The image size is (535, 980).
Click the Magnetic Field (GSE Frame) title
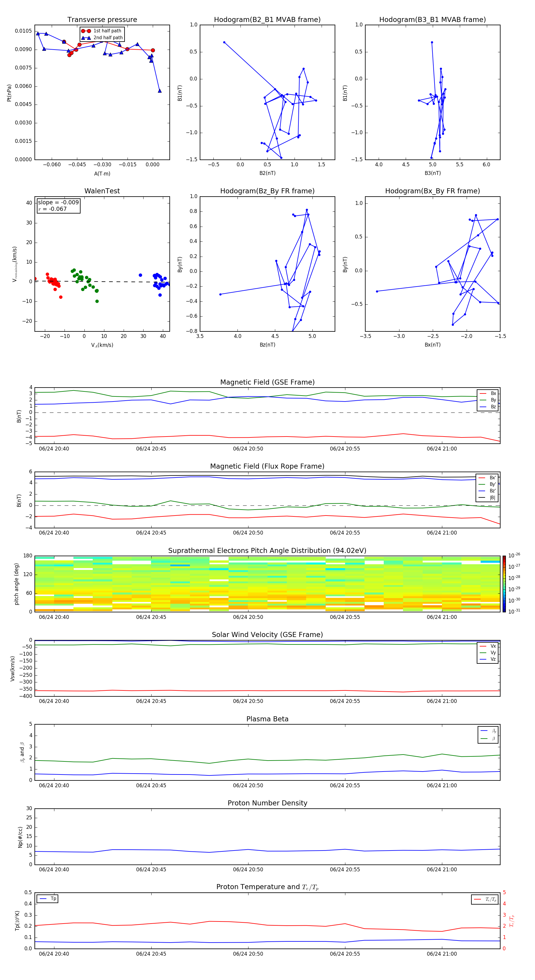click(267, 382)
